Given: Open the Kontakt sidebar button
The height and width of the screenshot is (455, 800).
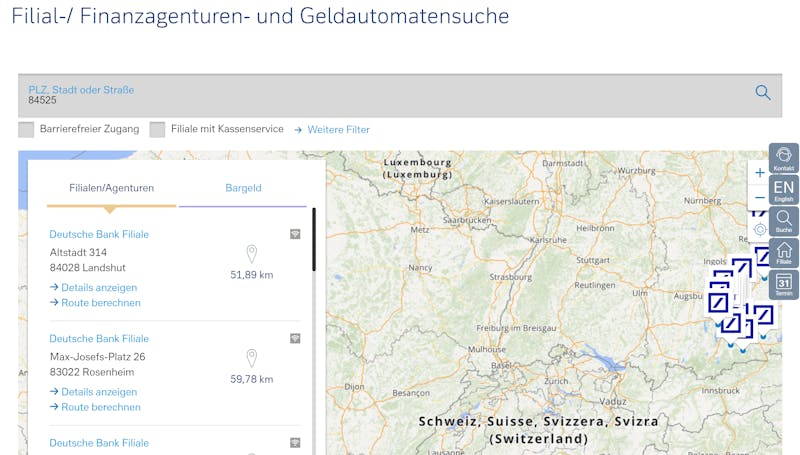Looking at the screenshot, I should click(x=784, y=158).
